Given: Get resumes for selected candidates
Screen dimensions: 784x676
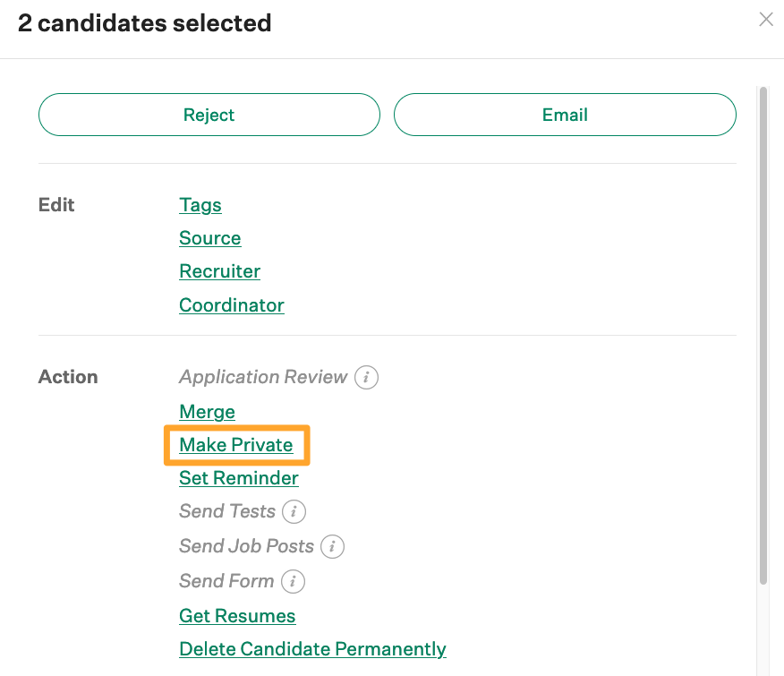Looking at the screenshot, I should 237,616.
